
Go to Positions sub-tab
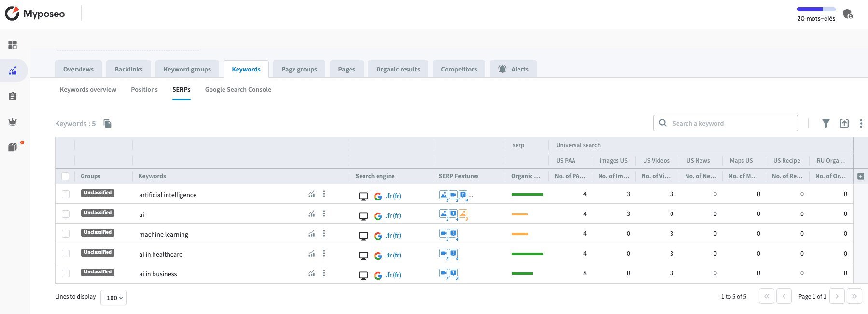[x=144, y=89]
